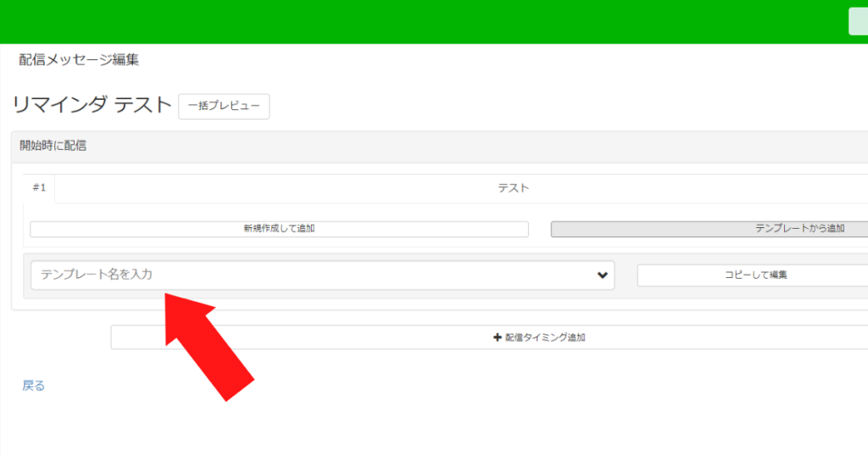The width and height of the screenshot is (868, 456).
Task: Click 新規作成して追加 button
Action: [279, 229]
